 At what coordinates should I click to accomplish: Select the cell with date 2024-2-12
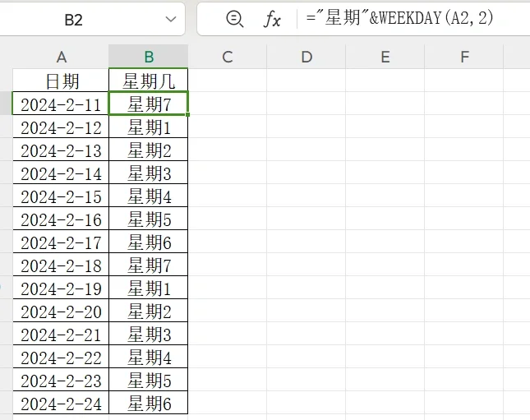point(61,127)
